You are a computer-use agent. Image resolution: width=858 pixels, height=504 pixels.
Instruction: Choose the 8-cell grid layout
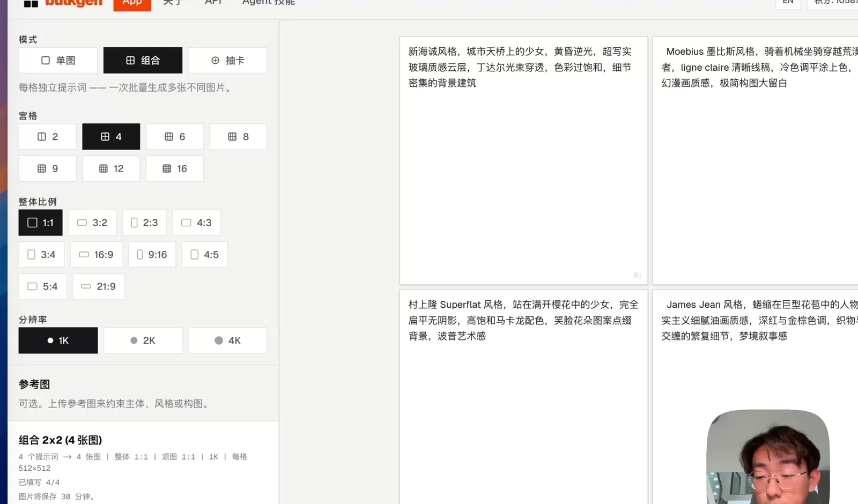(x=238, y=137)
